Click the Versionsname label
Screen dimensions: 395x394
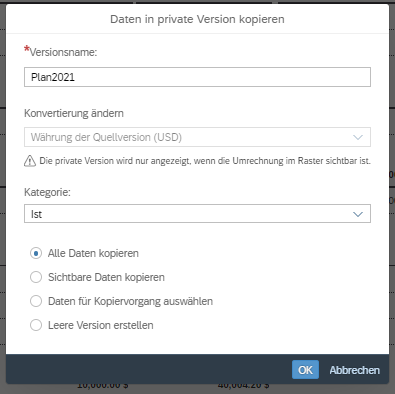(63, 52)
